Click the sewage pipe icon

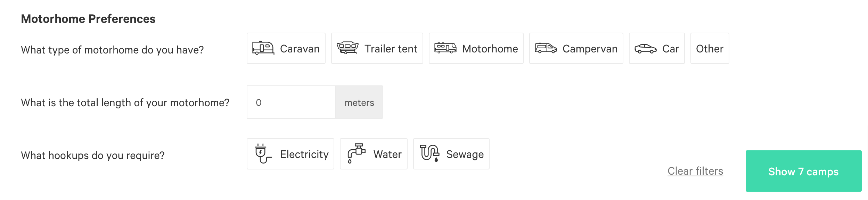(429, 153)
